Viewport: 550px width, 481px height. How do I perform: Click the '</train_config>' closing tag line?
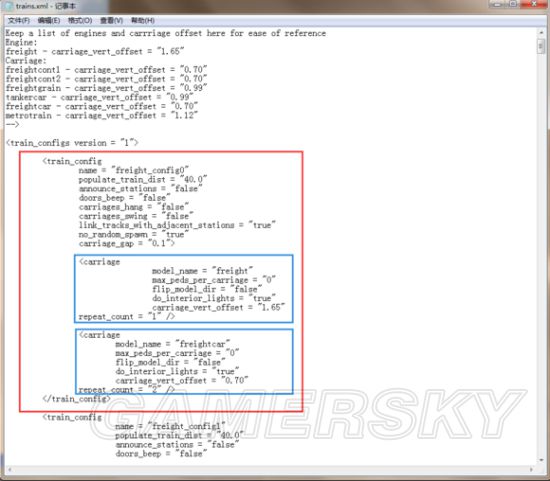point(76,399)
